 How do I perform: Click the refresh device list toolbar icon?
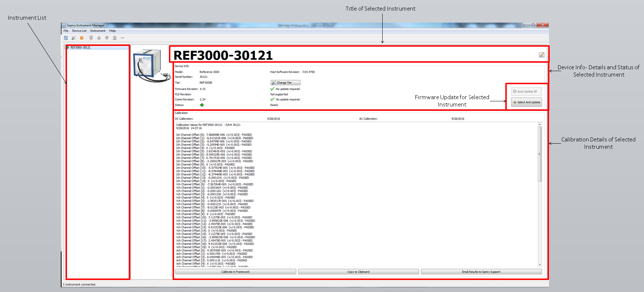point(66,38)
